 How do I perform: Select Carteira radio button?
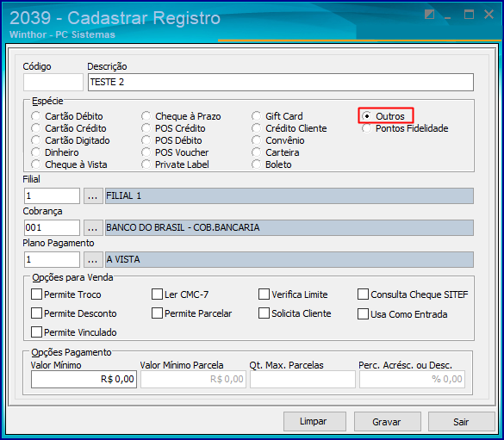(x=257, y=152)
